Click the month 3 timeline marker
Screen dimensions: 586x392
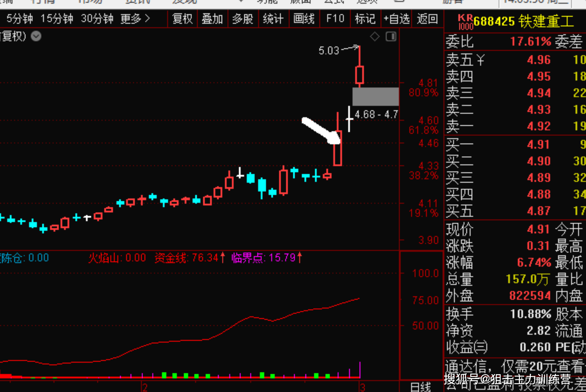point(363,387)
